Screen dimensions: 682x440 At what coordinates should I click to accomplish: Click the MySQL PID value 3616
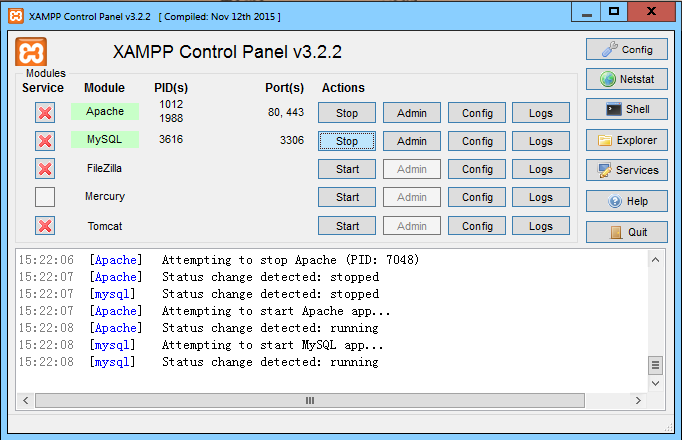pyautogui.click(x=171, y=139)
